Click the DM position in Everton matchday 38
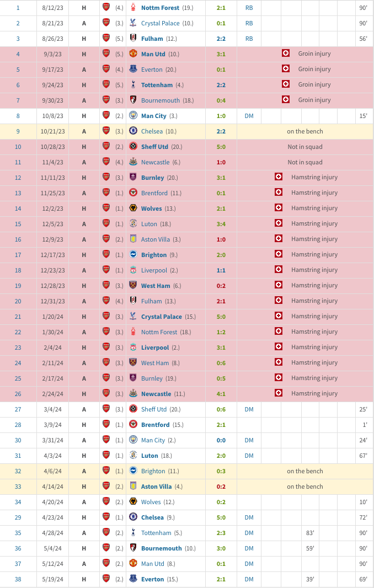The height and width of the screenshot is (588, 374). coord(249,579)
